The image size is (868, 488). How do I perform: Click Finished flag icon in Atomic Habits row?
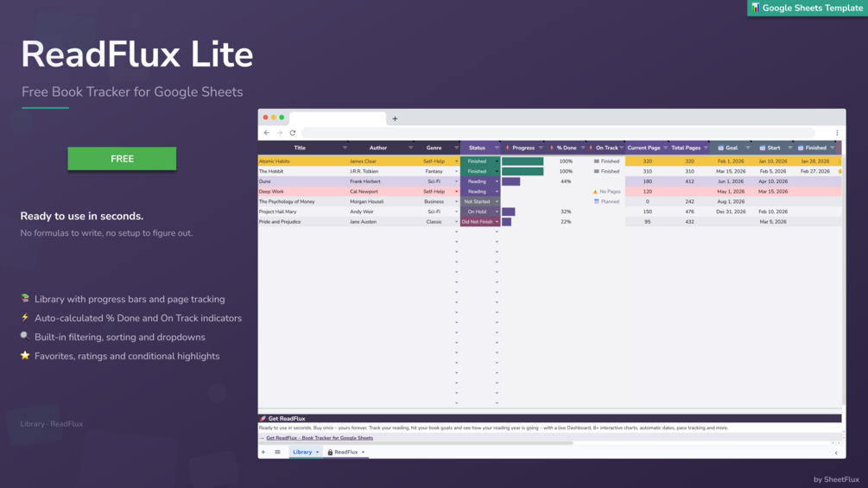pyautogui.click(x=596, y=161)
